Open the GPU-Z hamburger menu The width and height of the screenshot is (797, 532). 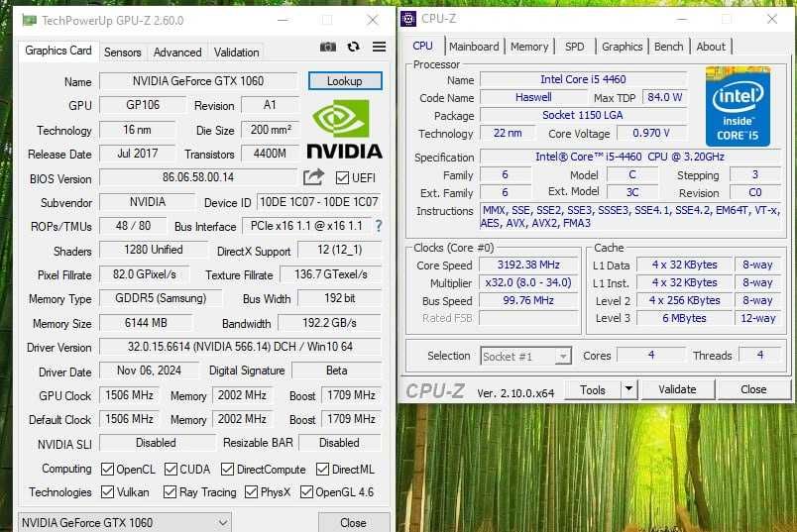380,47
